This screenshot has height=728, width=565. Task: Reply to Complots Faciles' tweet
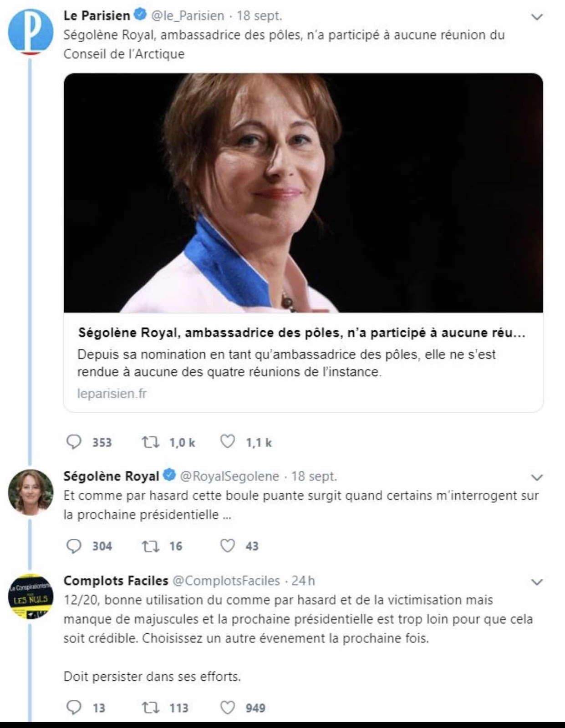74,707
